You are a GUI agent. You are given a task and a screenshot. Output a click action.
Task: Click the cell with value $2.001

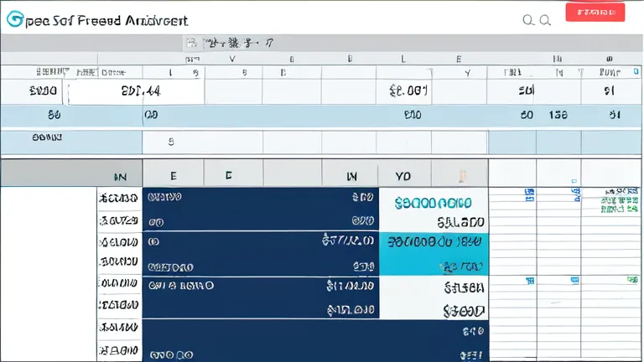coord(403,91)
